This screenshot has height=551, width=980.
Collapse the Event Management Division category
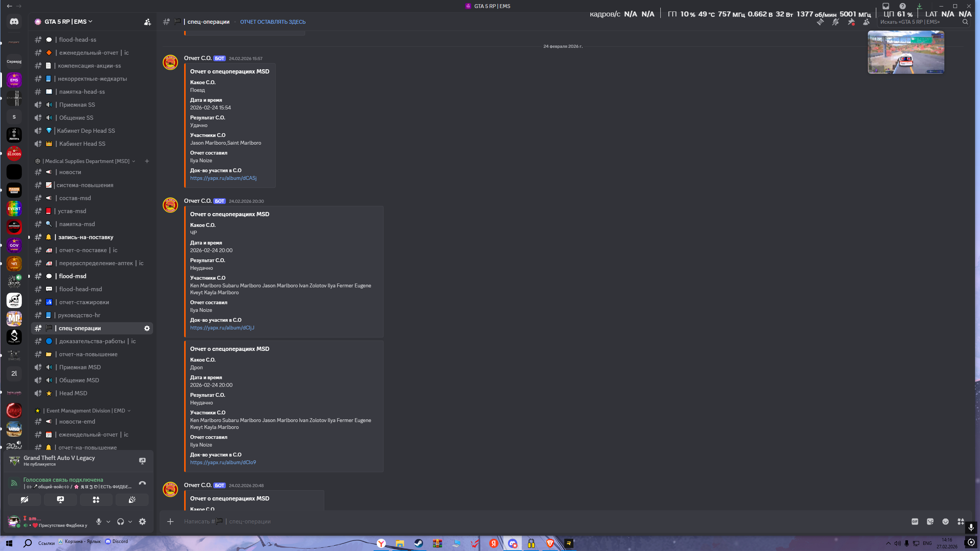coord(86,411)
